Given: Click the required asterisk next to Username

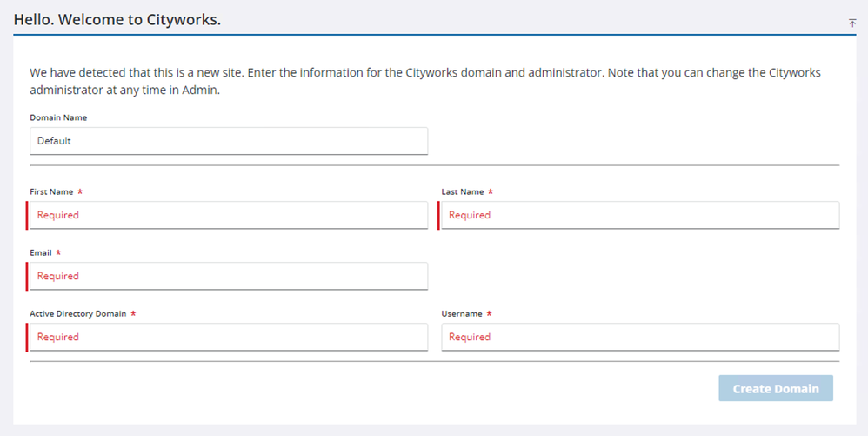Looking at the screenshot, I should [x=489, y=313].
